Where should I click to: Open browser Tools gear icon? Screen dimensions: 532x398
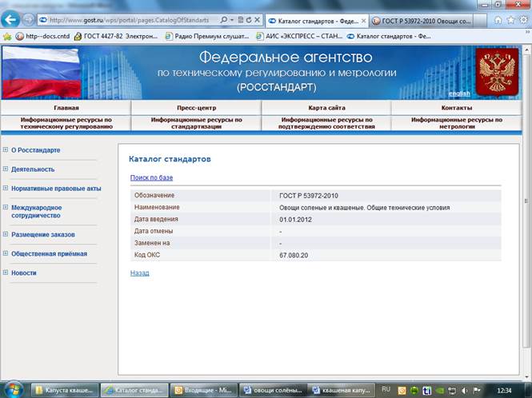pyautogui.click(x=523, y=20)
